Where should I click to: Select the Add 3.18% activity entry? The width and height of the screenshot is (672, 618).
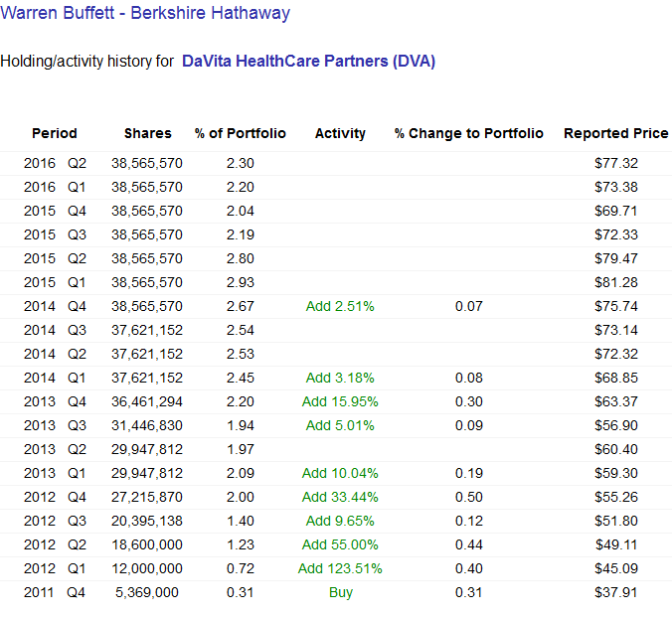pyautogui.click(x=340, y=379)
